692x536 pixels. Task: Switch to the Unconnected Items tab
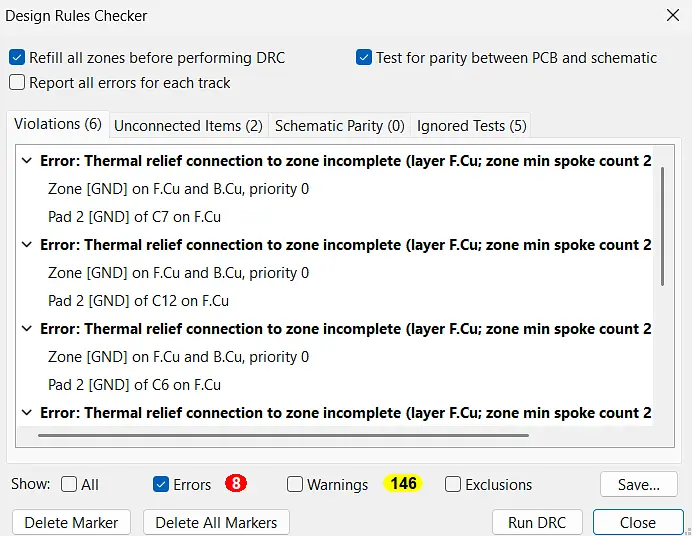188,126
